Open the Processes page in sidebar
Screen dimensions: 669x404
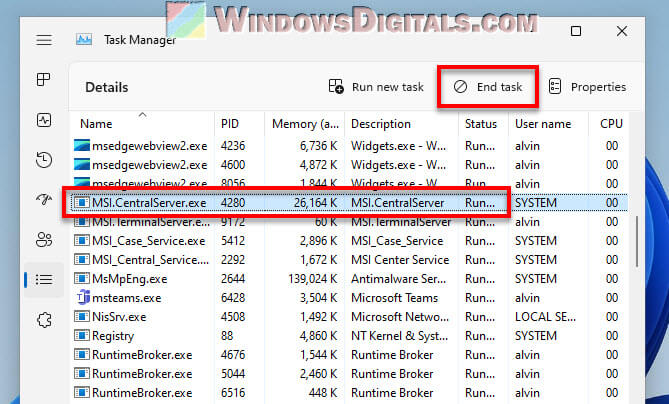[x=44, y=79]
